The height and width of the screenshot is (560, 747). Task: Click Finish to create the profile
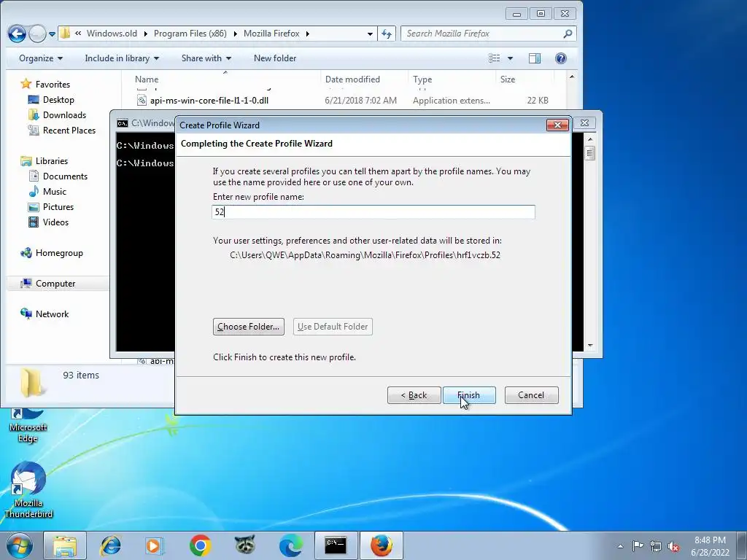[x=469, y=394]
